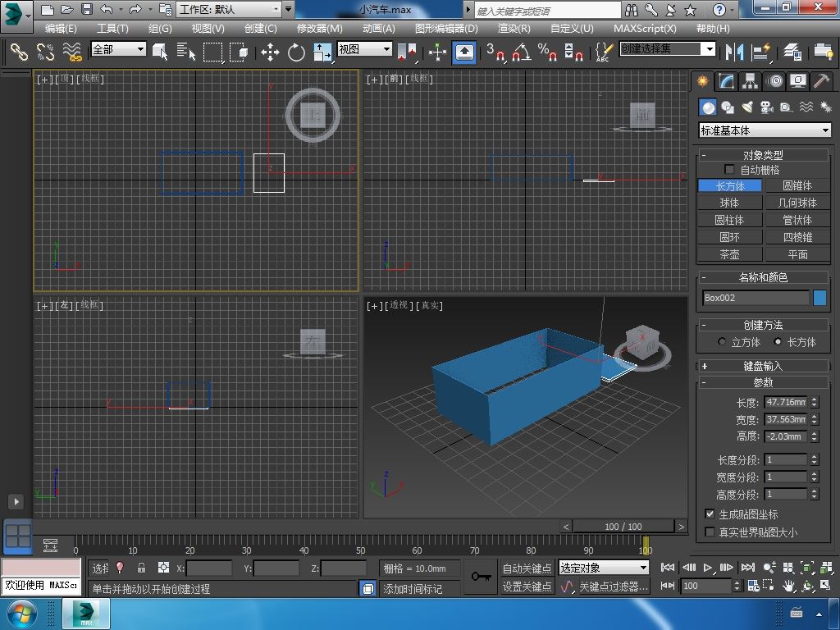The width and height of the screenshot is (840, 630).
Task: Open the Modify panel tab
Action: [726, 81]
